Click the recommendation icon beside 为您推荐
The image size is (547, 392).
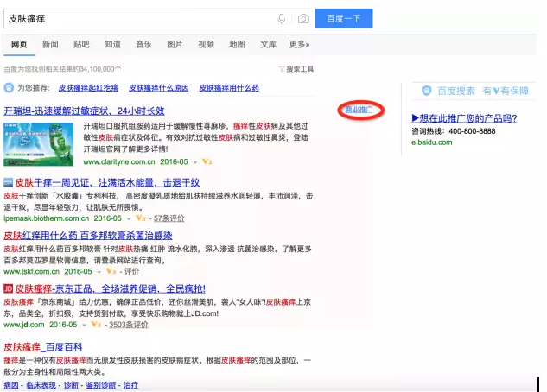point(9,88)
